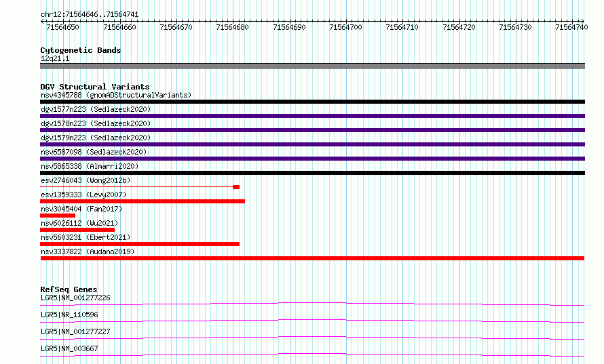Image resolution: width=604 pixels, height=364 pixels.
Task: Click the magenta intron line of LGR5|NM_003667
Action: 312,355
